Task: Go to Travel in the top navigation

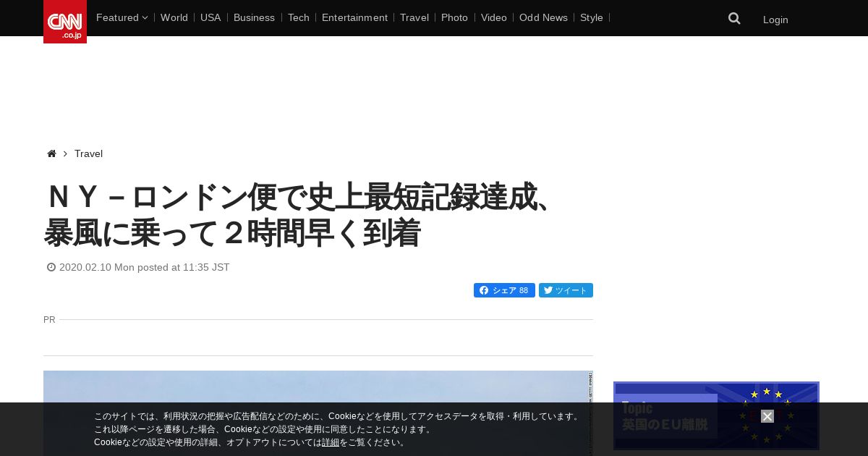Action: (x=414, y=17)
